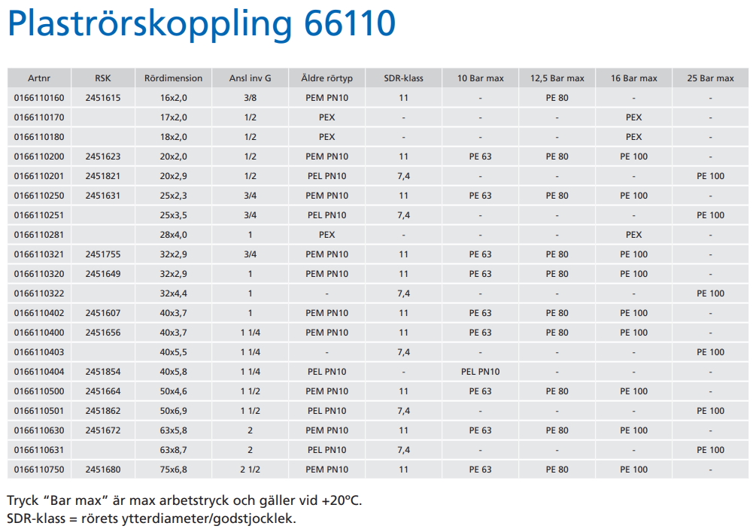756x532 pixels.
Task: Click the Ansl inv G header
Action: 250,78
